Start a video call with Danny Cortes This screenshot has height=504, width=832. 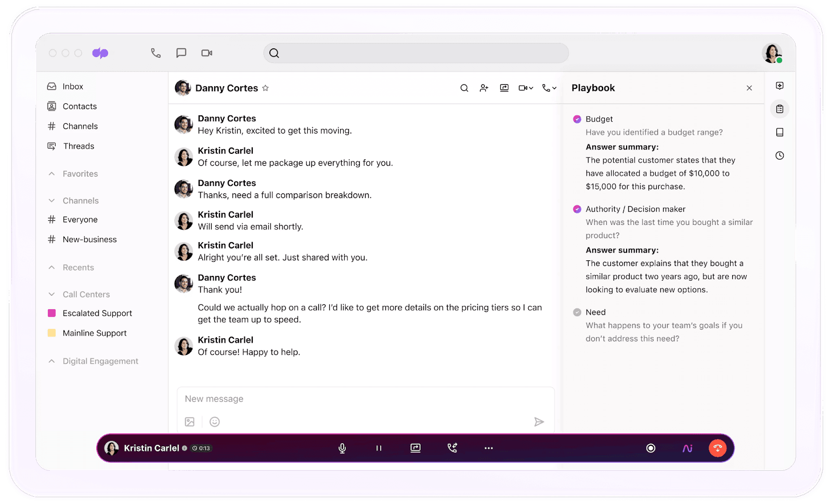523,88
